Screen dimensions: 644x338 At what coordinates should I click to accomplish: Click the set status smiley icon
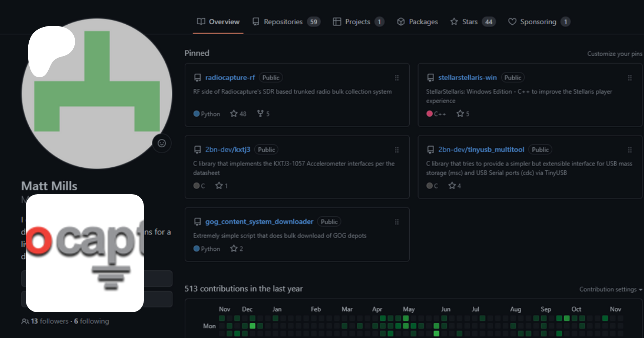tap(162, 143)
